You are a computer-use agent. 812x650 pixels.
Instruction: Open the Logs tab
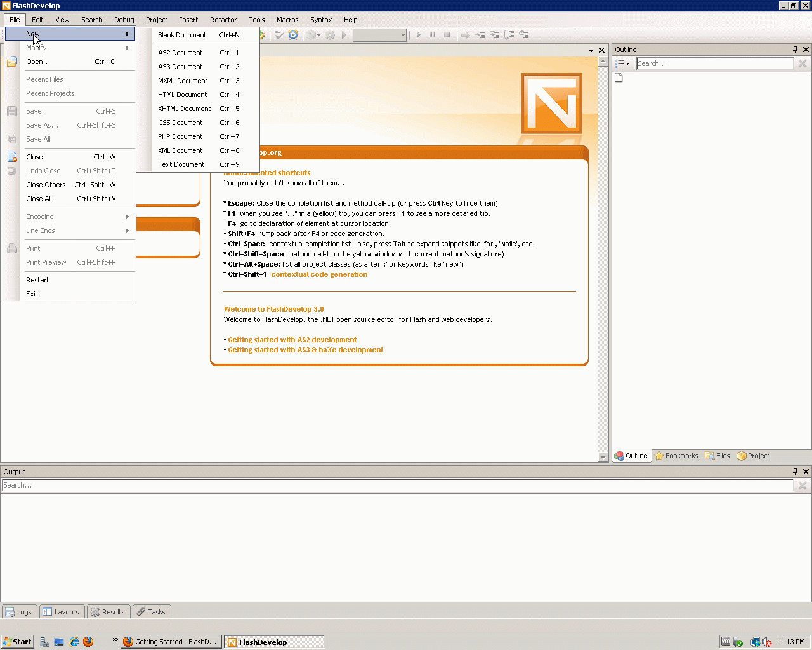19,612
